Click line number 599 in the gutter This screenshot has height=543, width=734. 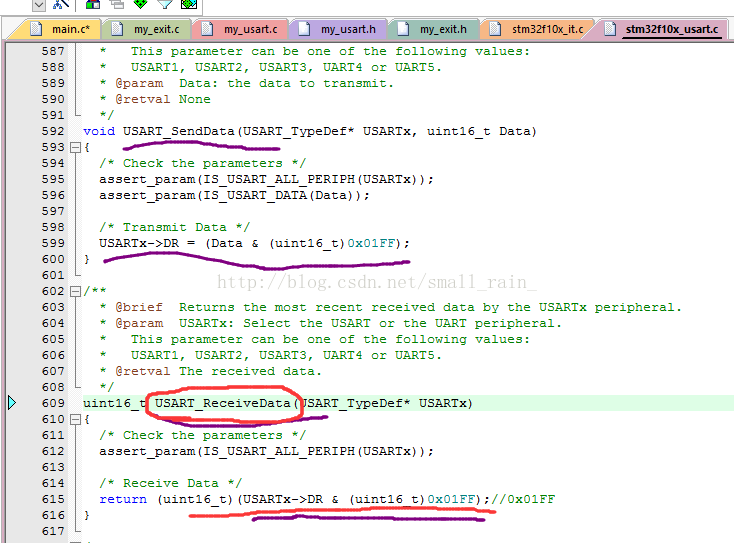tap(53, 243)
